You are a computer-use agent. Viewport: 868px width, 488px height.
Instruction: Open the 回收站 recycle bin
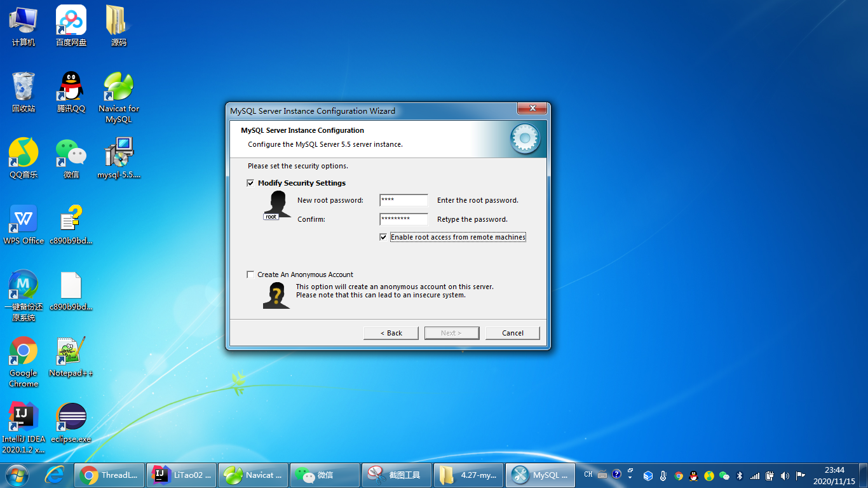click(x=24, y=92)
